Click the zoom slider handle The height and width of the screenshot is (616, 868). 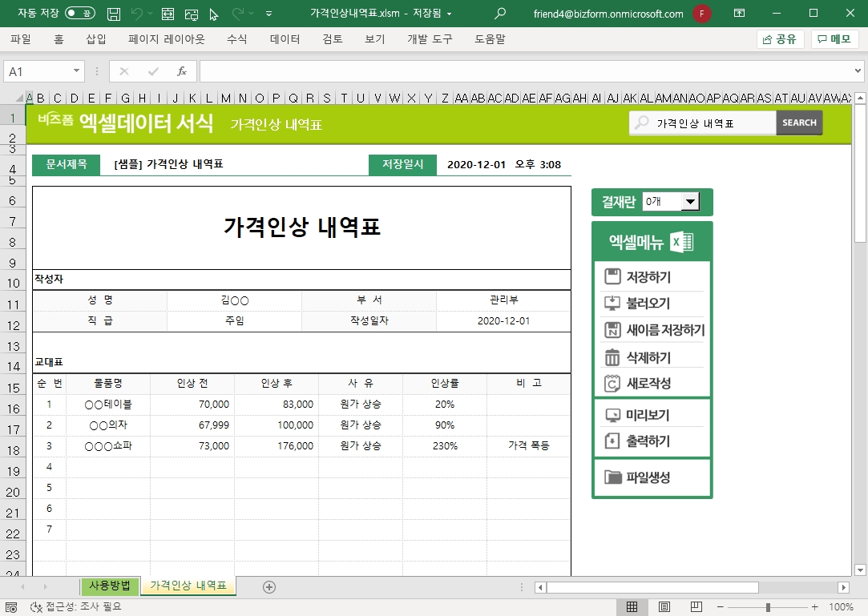(768, 606)
